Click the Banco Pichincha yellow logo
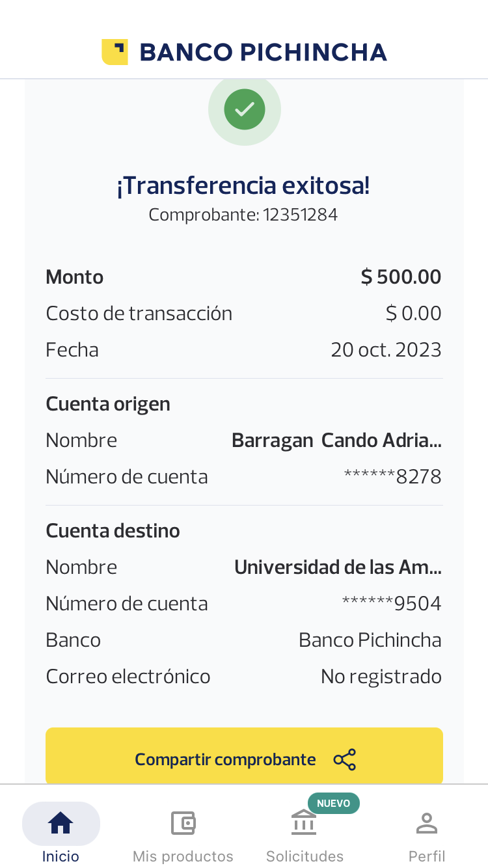This screenshot has height=868, width=488. tap(115, 52)
